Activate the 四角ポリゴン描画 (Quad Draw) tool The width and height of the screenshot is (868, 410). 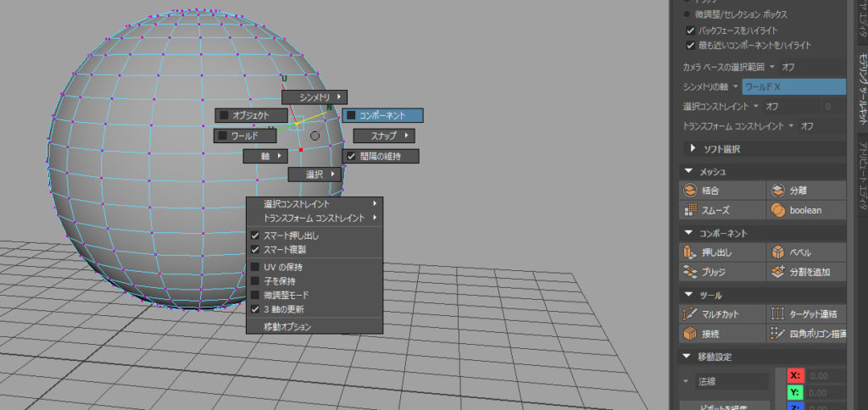click(806, 335)
